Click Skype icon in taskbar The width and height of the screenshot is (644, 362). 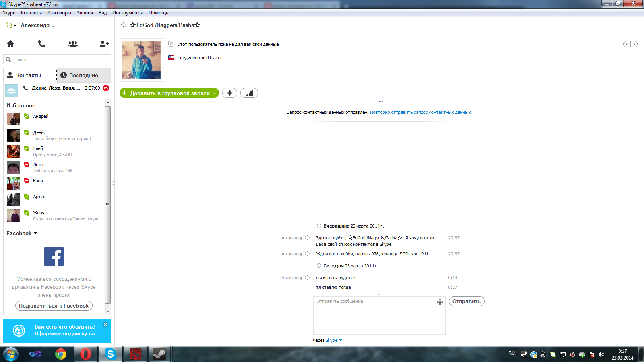[x=110, y=354]
